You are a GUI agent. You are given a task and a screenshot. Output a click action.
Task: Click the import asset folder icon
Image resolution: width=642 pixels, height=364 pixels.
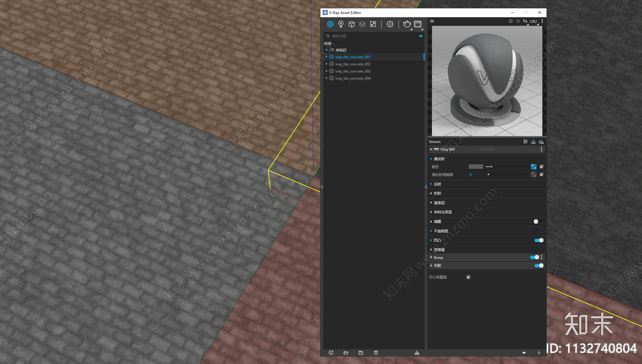point(346,353)
